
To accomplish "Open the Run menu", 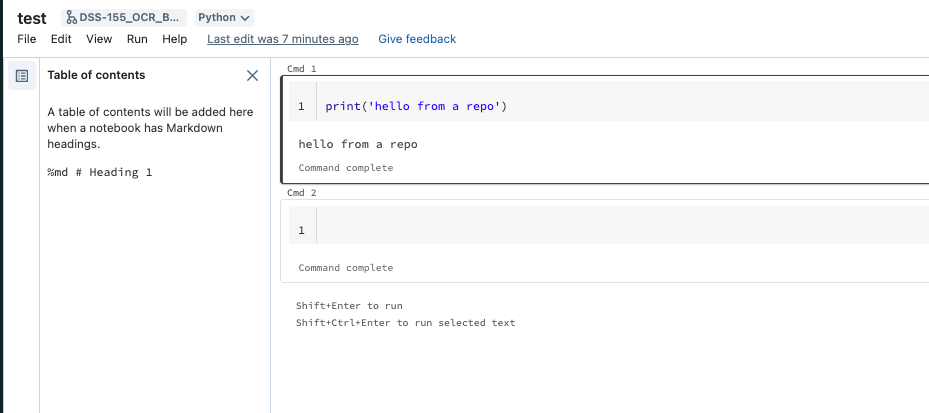I will tap(137, 39).
